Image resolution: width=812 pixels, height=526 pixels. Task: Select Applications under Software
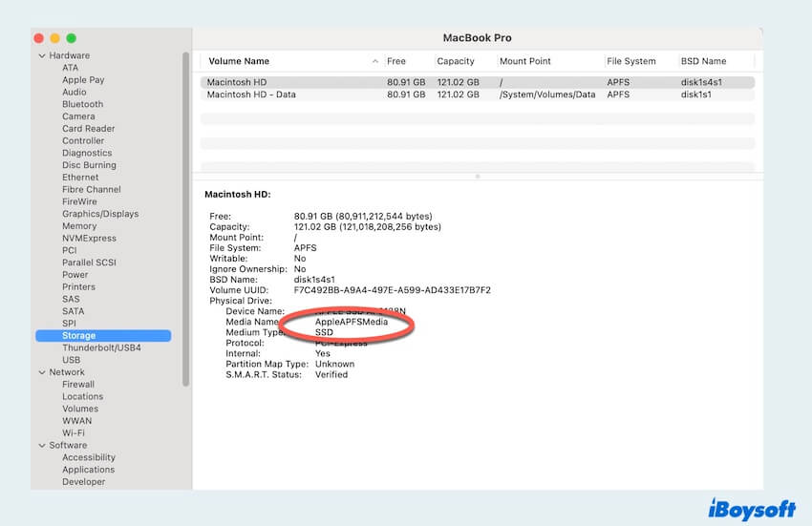(89, 470)
